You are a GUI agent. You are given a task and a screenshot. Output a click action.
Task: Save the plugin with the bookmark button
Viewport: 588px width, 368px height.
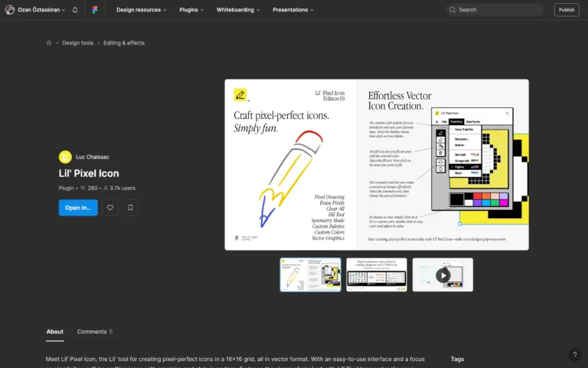pos(130,208)
